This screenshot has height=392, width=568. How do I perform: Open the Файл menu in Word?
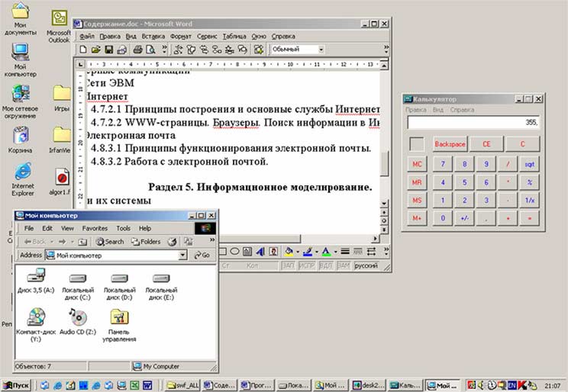(87, 36)
